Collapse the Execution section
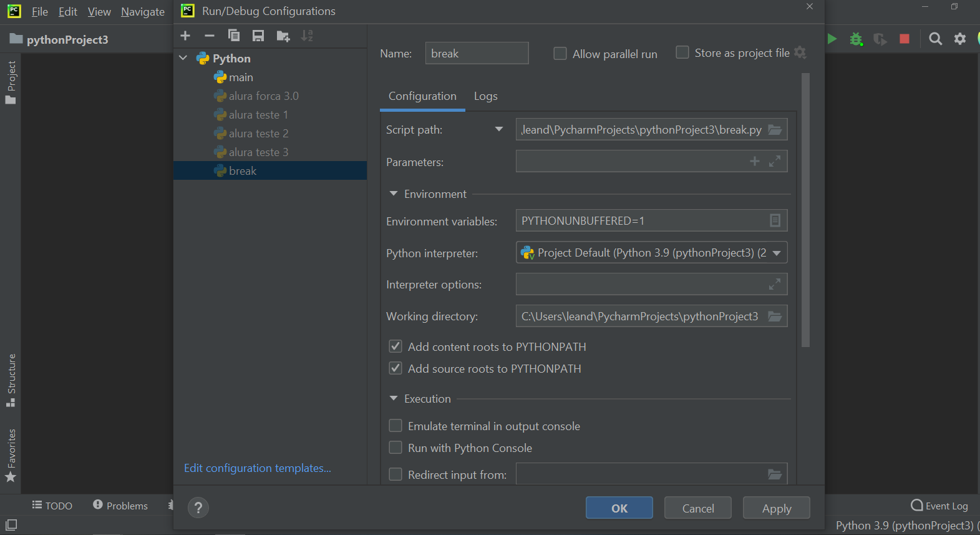The image size is (980, 535). point(394,398)
